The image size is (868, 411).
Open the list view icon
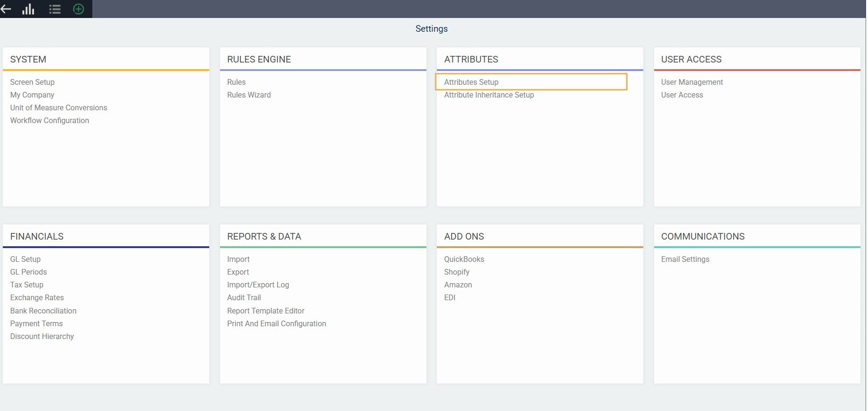(x=55, y=9)
